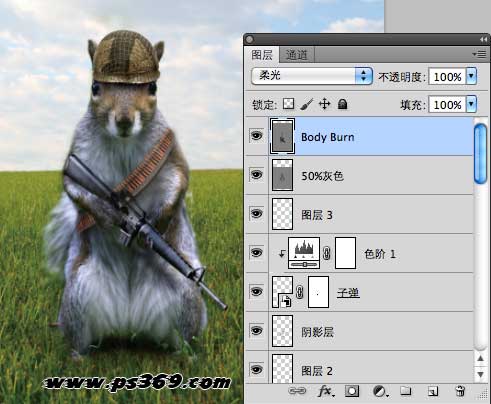Click the clipping arrow on 色阶 1

(x=282, y=254)
